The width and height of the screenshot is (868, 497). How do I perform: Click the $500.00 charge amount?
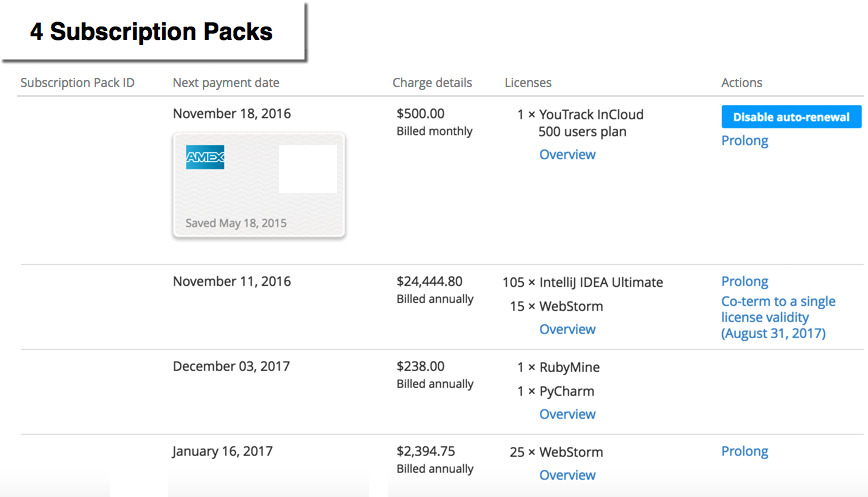pos(420,113)
